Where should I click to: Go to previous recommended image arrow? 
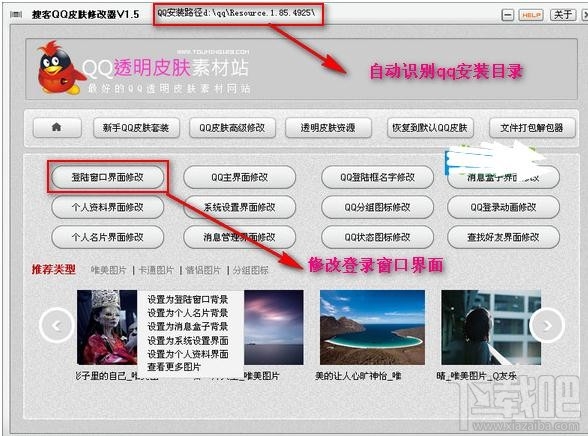[56, 325]
